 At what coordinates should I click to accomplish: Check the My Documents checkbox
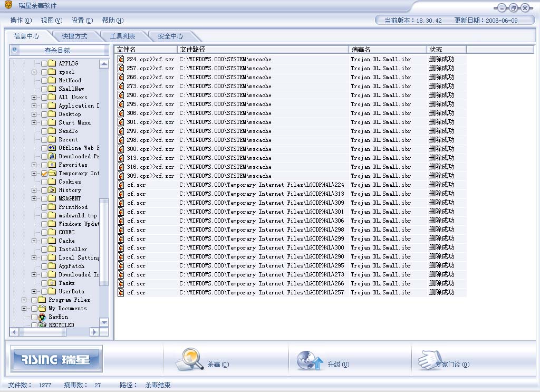click(x=34, y=308)
